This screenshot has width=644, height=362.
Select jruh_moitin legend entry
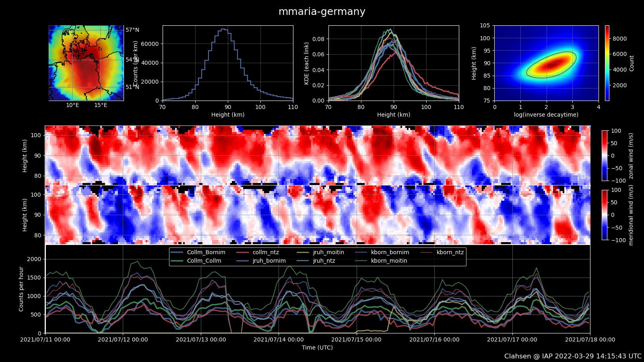tap(320, 252)
